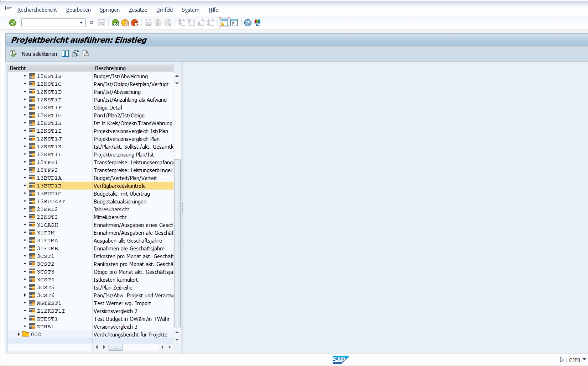The width and height of the screenshot is (588, 366).
Task: Click the scroll-right arrow under Beschreibung column
Action: coord(170,347)
